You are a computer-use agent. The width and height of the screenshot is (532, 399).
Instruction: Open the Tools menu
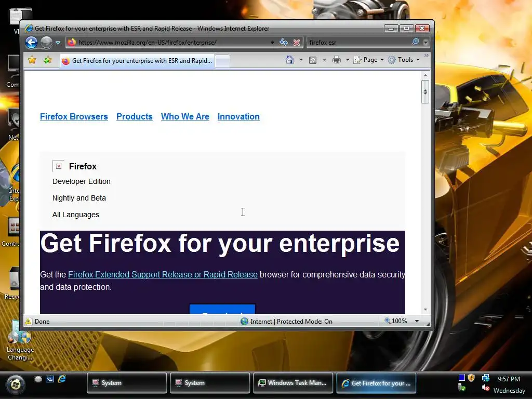point(404,60)
